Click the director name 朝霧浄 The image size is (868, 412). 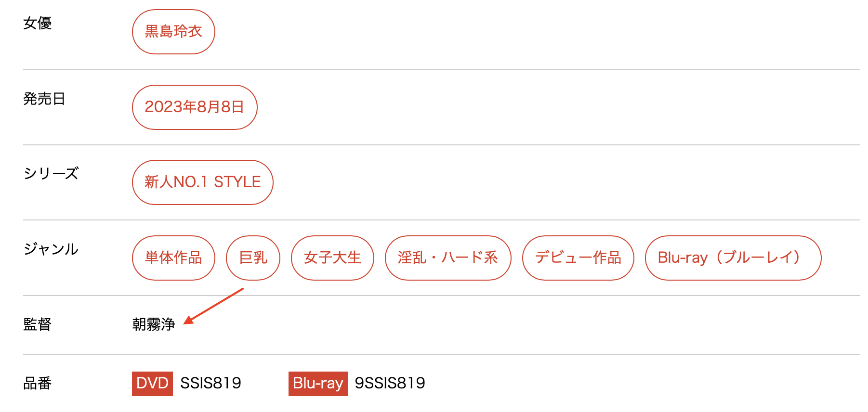154,324
